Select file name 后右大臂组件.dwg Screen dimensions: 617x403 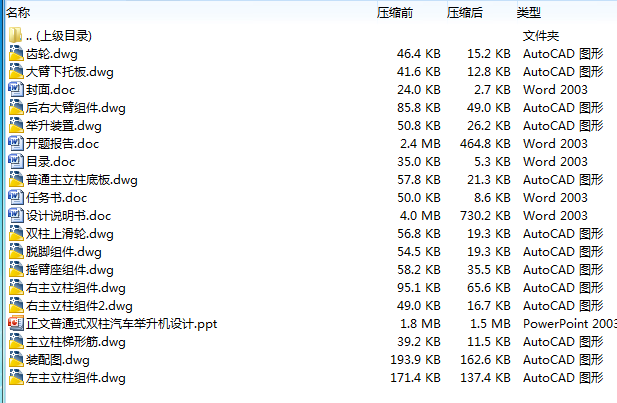point(76,108)
